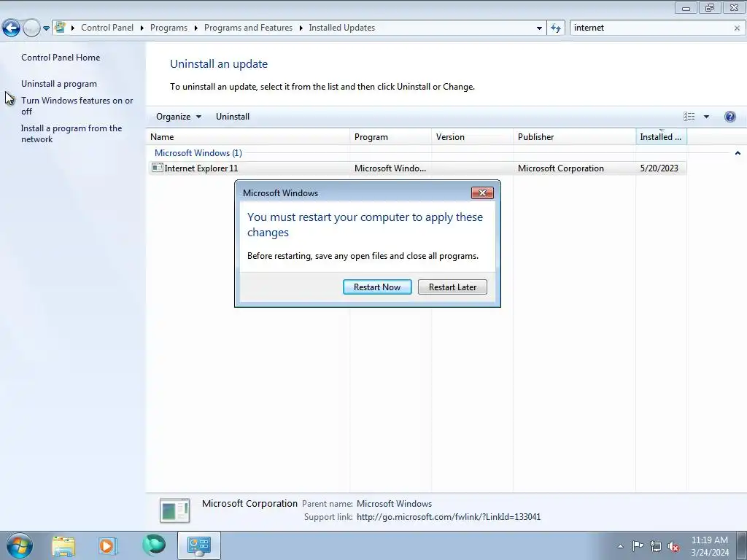This screenshot has width=747, height=560.
Task: Click the Forward navigation arrow
Action: [x=31, y=28]
